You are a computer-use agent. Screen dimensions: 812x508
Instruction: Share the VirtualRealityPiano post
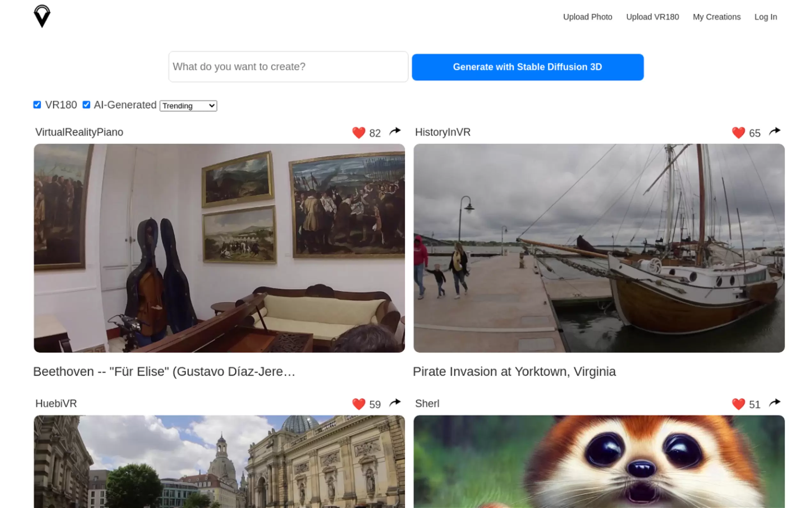pos(395,131)
